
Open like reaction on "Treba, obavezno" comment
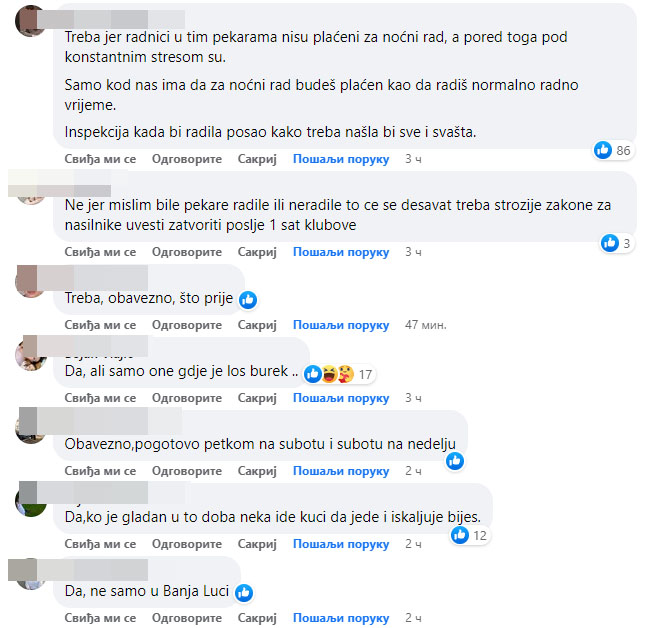(x=248, y=300)
